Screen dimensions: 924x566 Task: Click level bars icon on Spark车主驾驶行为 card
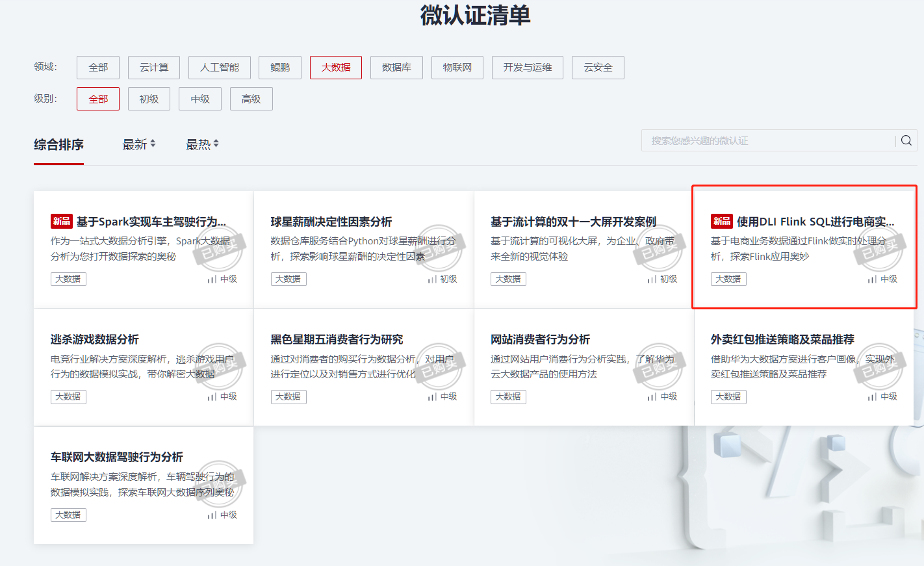click(212, 279)
